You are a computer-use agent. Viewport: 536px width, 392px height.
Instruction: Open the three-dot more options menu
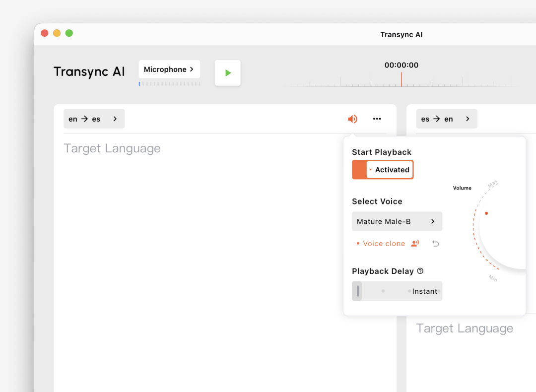pyautogui.click(x=377, y=119)
